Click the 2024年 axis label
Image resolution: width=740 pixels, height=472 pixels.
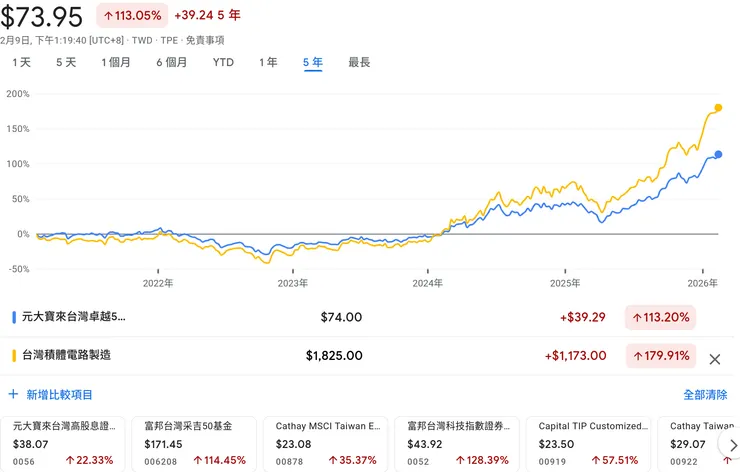point(428,283)
